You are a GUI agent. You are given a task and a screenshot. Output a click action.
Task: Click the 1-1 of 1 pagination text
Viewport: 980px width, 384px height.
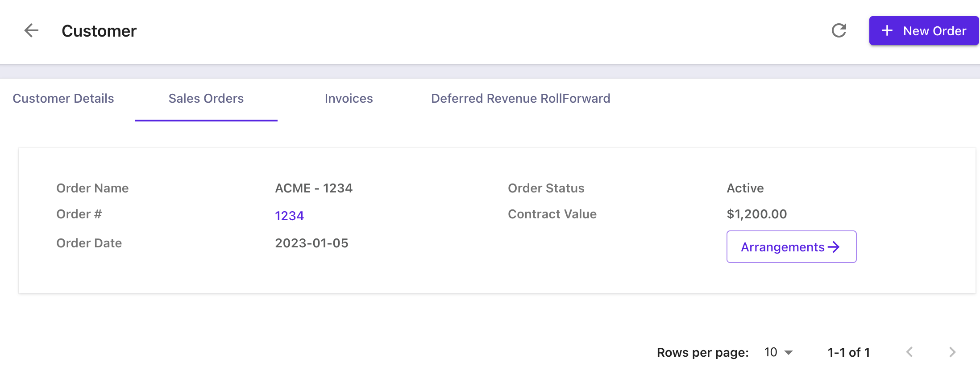click(x=848, y=353)
